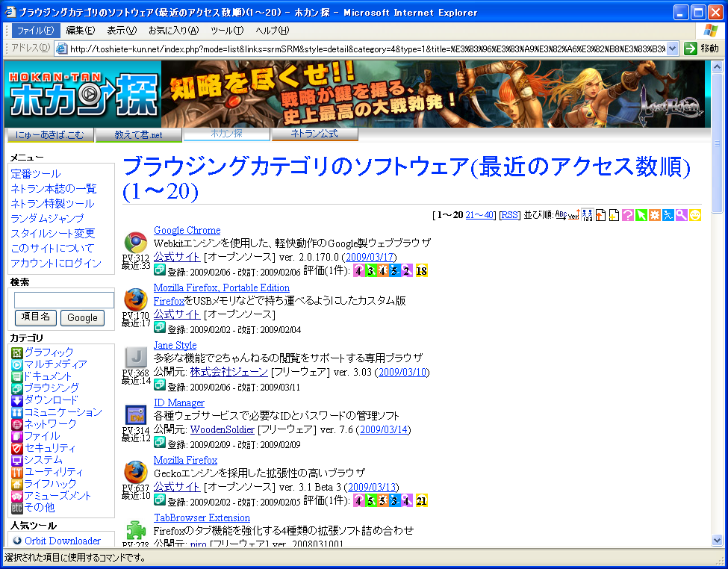Viewport: 728px width, 569px height.
Task: Click the 項目名 search button
Action: [36, 317]
